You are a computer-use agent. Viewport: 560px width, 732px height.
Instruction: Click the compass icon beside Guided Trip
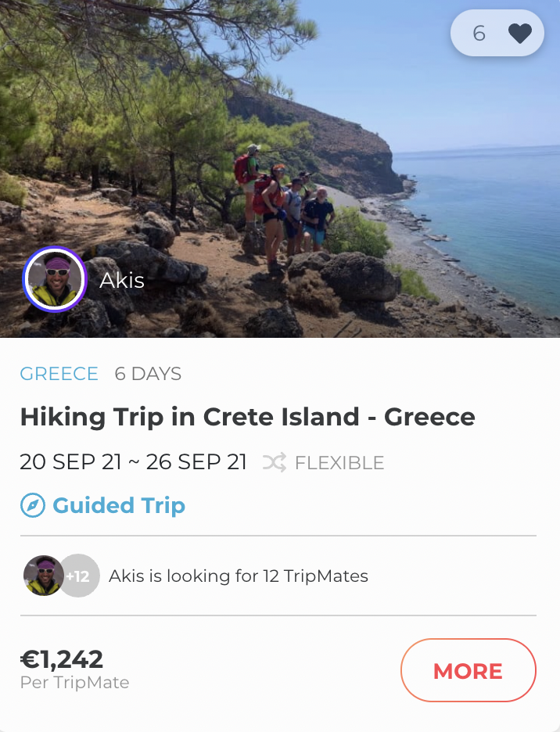[x=32, y=505]
